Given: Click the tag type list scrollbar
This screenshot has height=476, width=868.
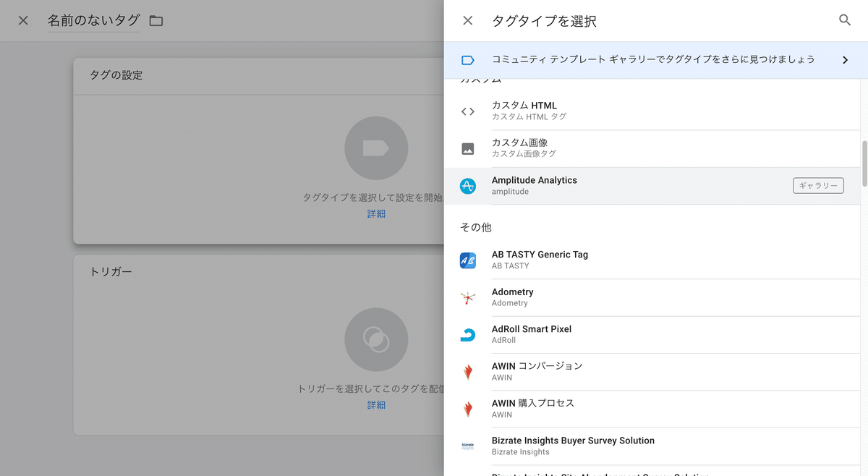Looking at the screenshot, I should click(864, 163).
